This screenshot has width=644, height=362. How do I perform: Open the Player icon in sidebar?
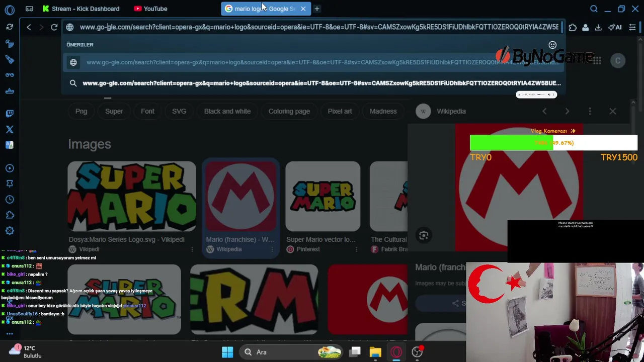10,168
